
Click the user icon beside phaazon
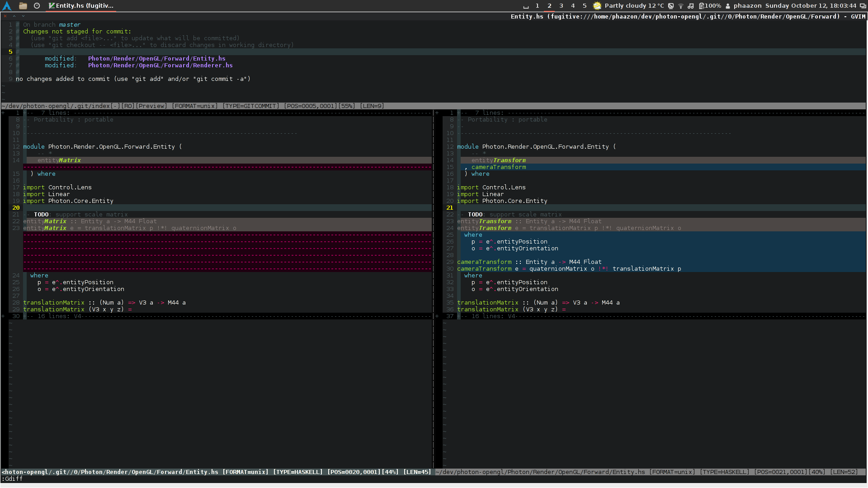click(x=728, y=6)
